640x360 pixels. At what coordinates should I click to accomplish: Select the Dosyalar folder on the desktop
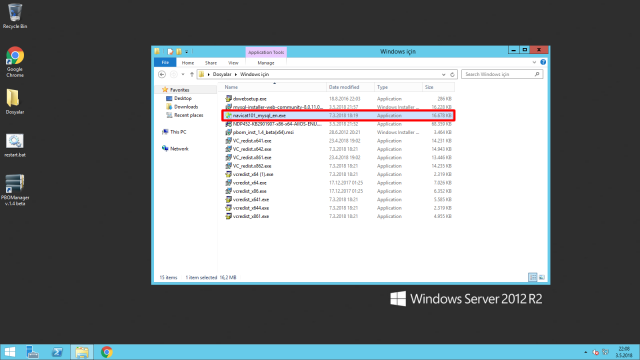tap(15, 102)
